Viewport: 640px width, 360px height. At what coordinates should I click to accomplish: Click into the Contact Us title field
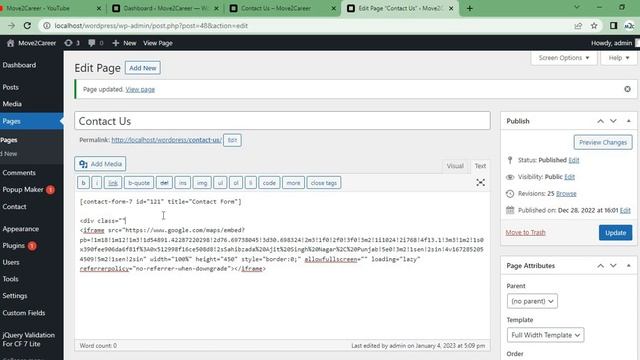coord(282,121)
